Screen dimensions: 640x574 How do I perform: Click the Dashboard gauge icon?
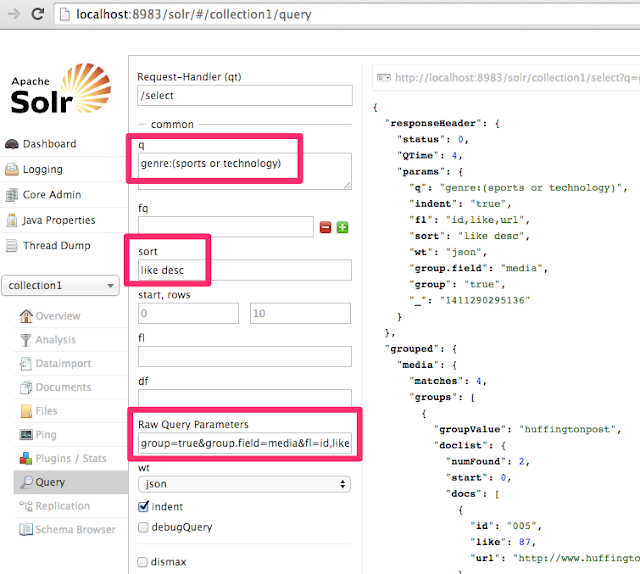pos(12,144)
